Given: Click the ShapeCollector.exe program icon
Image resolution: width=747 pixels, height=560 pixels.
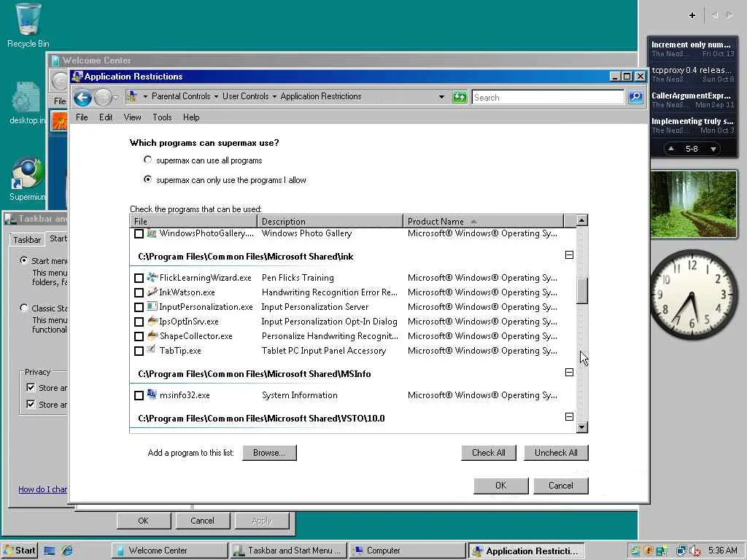Looking at the screenshot, I should tap(152, 335).
